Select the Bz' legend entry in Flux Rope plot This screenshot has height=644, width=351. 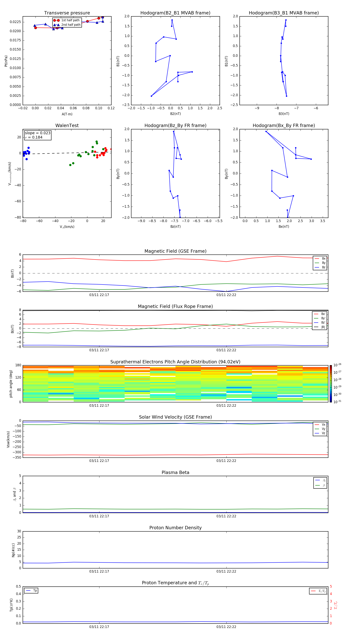(x=320, y=323)
